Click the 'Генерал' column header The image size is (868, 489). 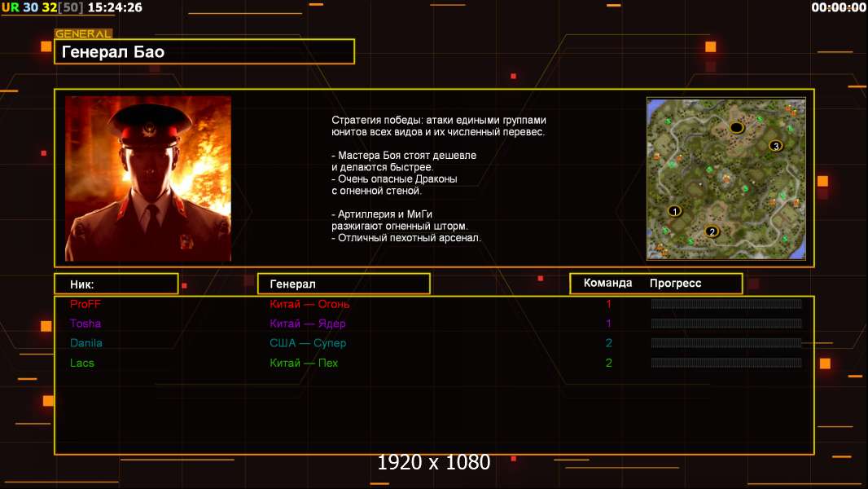coord(343,284)
